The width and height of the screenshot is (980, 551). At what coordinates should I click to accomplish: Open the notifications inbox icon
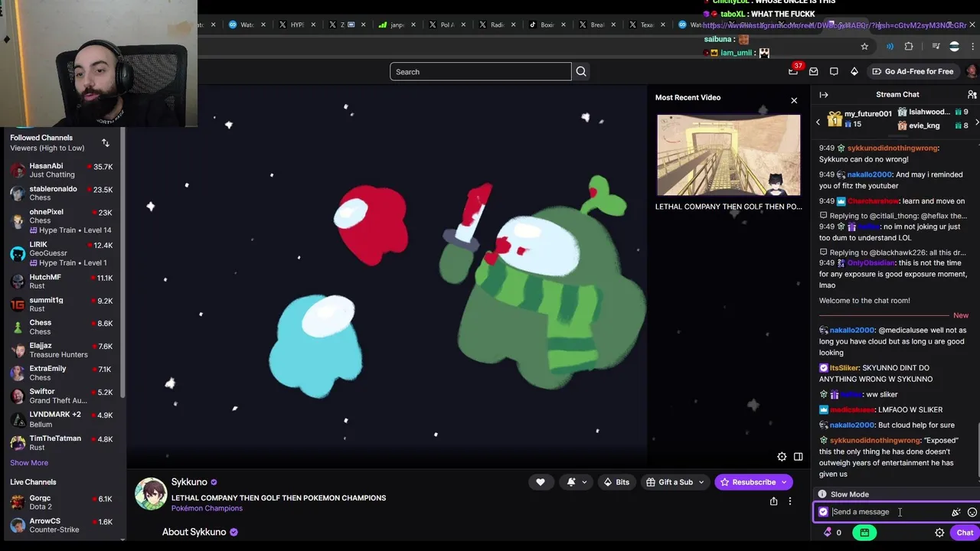[x=814, y=71]
